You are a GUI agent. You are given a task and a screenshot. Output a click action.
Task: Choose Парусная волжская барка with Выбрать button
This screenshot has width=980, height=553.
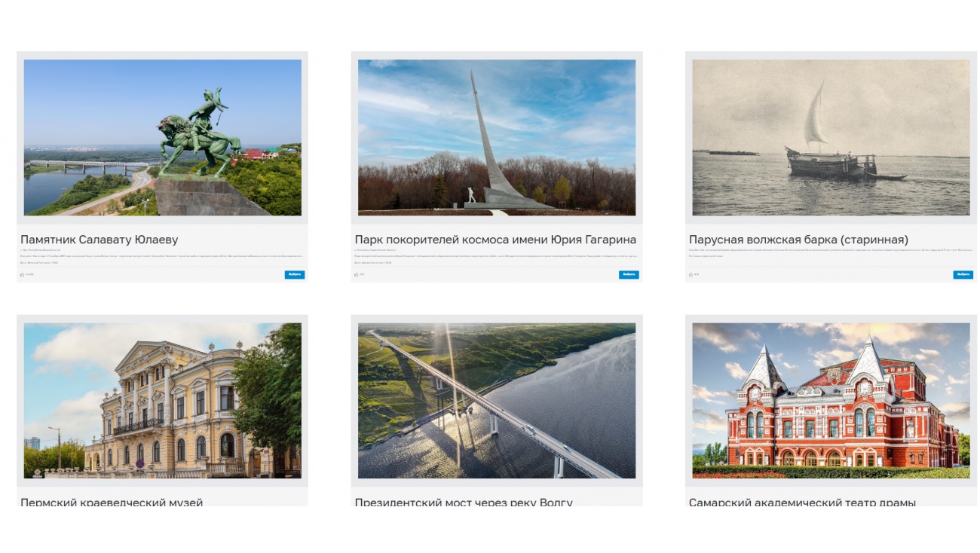963,274
